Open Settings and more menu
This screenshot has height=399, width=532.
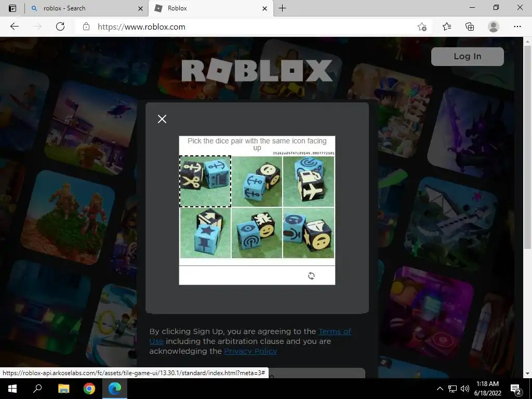click(517, 26)
